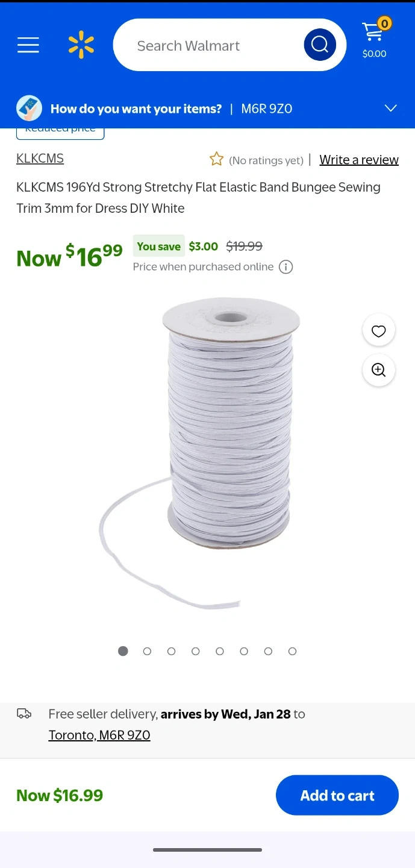The image size is (415, 868).
Task: Tap the delivery truck icon
Action: [x=24, y=714]
